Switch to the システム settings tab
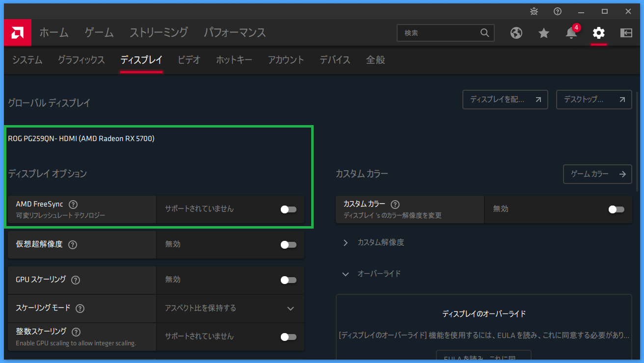Image resolution: width=644 pixels, height=363 pixels. [x=27, y=60]
